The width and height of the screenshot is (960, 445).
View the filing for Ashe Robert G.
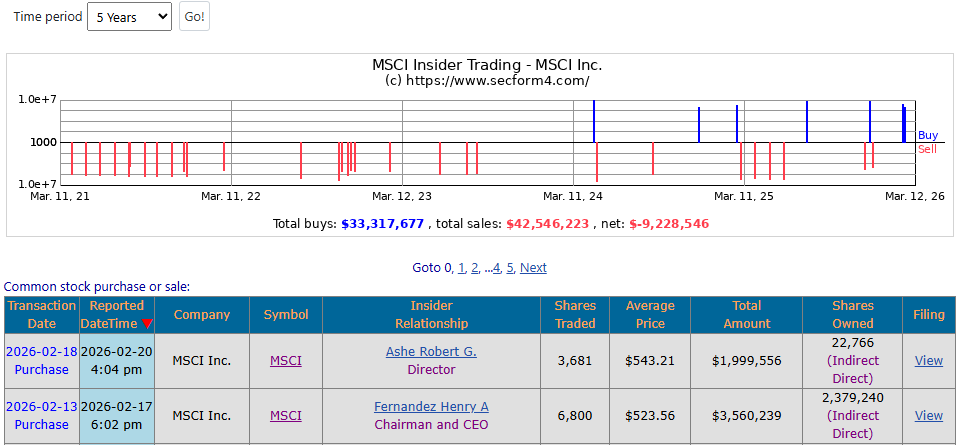929,361
